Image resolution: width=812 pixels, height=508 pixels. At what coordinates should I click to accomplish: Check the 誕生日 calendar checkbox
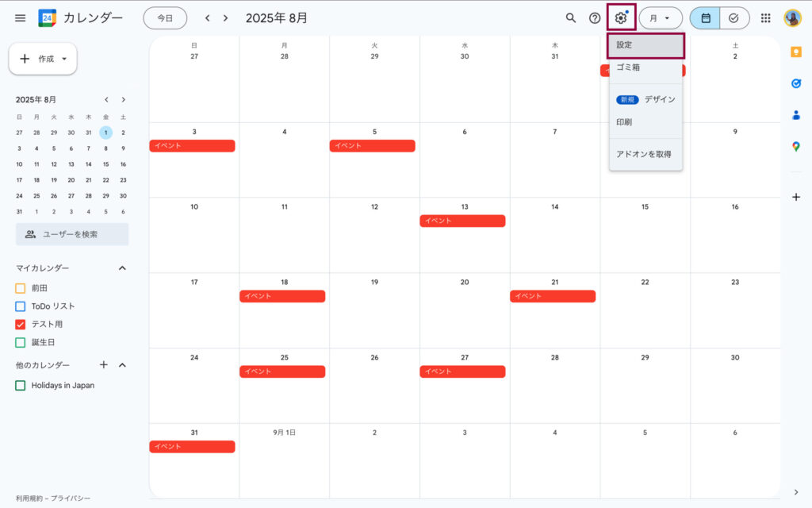[21, 342]
